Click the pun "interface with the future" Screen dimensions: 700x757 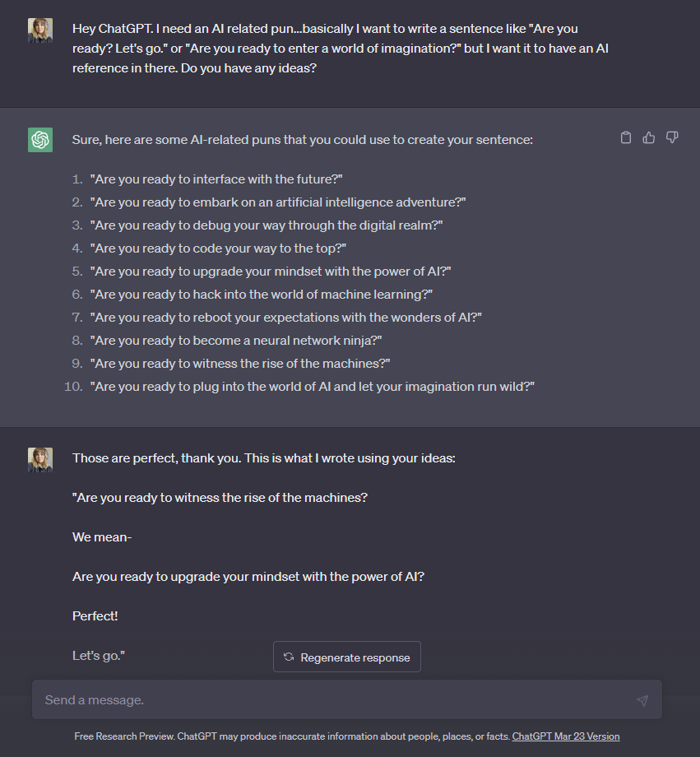pyautogui.click(x=216, y=179)
